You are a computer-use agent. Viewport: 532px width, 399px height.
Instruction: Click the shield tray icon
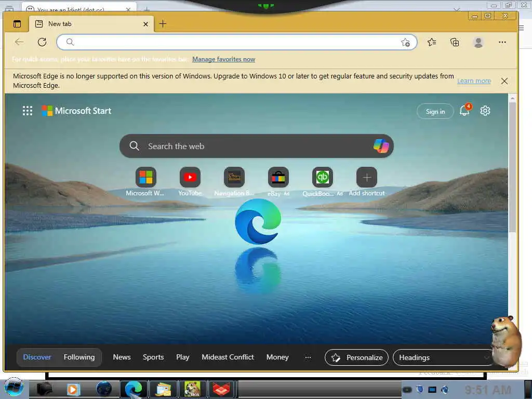pos(420,390)
